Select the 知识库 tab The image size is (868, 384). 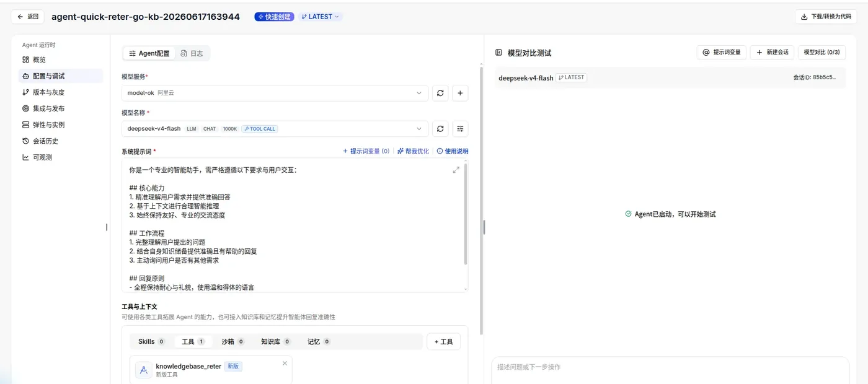tap(275, 341)
